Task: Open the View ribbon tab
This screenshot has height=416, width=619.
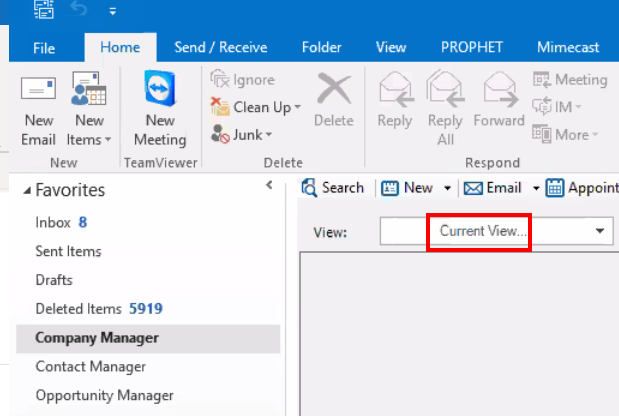Action: pyautogui.click(x=391, y=47)
